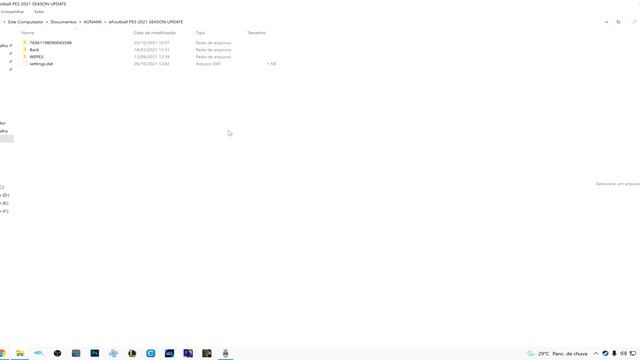Open address bar history dropdown
This screenshot has height=360, width=640.
coord(606,22)
